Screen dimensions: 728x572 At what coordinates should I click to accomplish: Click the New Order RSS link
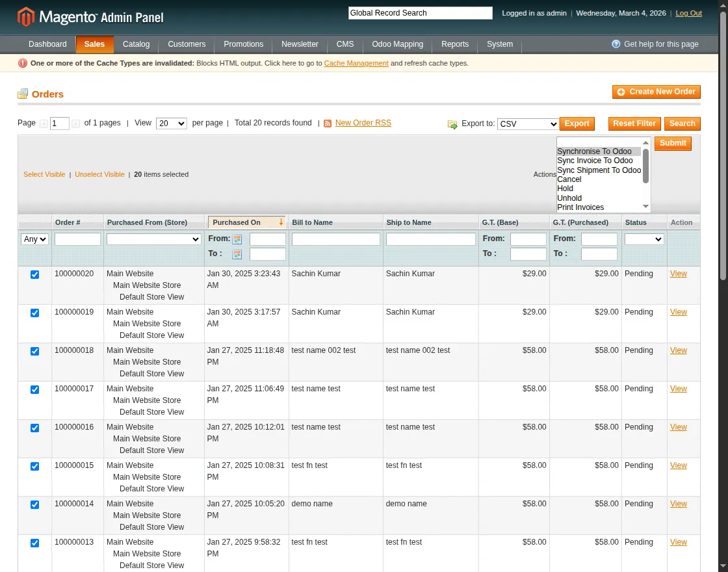[x=363, y=123]
